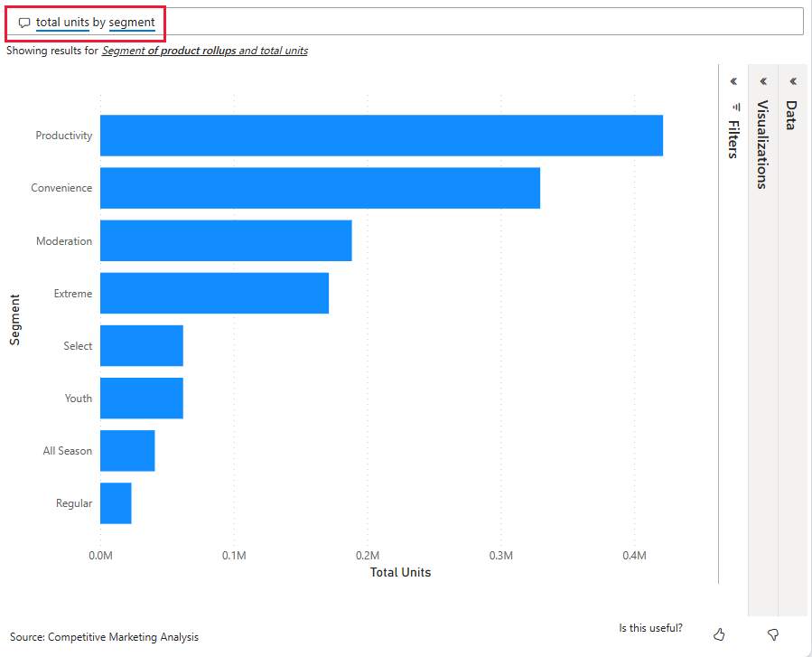Open the 'Segment of product rollups' link
Viewport: 812px width, 657px height.
(x=168, y=51)
